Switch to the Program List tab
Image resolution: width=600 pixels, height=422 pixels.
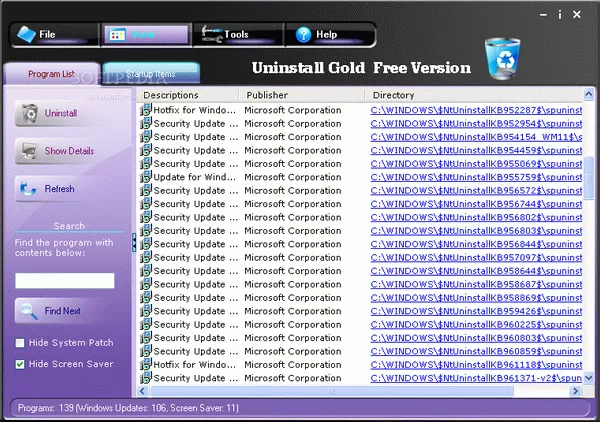pyautogui.click(x=52, y=74)
